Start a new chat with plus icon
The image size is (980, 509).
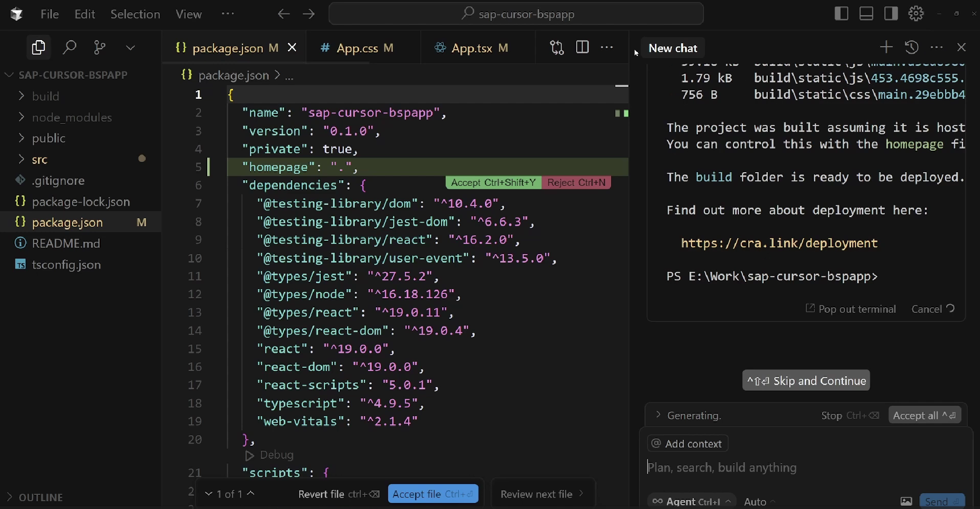(886, 47)
